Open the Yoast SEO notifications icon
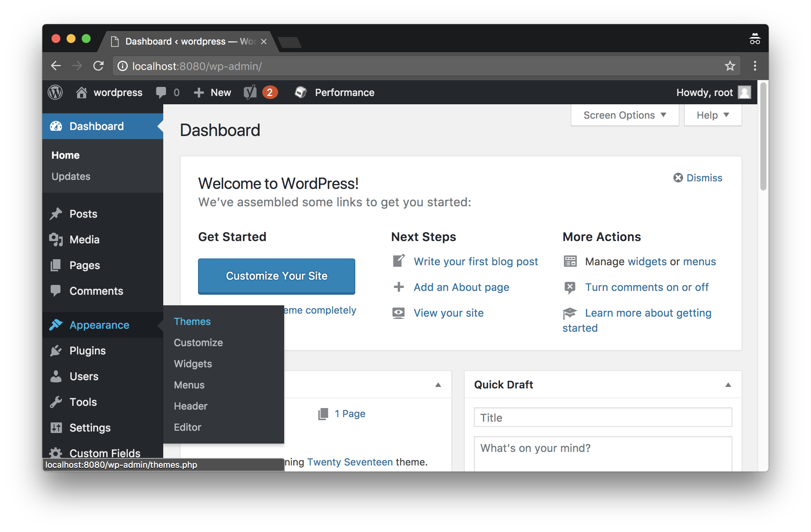The height and width of the screenshot is (532, 811). point(250,92)
